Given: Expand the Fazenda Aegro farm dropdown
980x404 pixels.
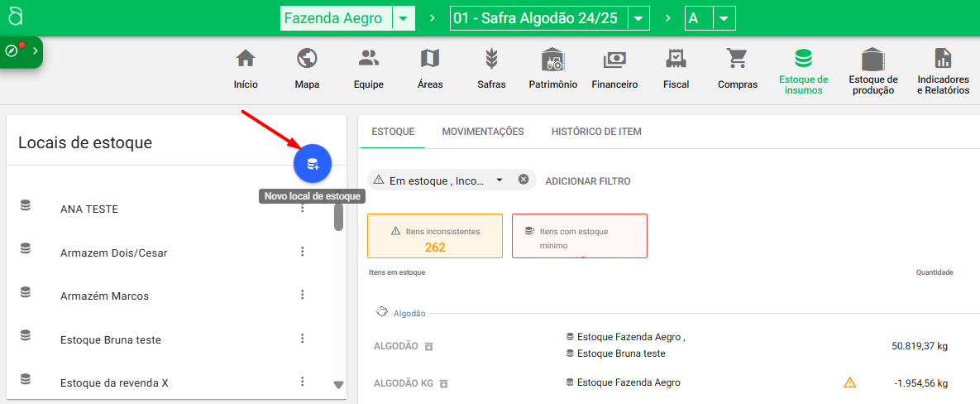Looking at the screenshot, I should 403,18.
